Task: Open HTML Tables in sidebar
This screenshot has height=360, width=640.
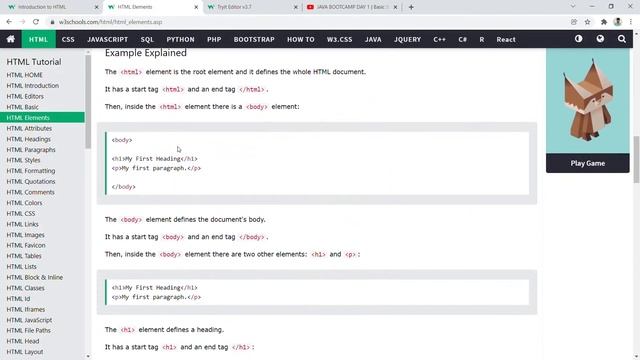Action: coord(24,256)
